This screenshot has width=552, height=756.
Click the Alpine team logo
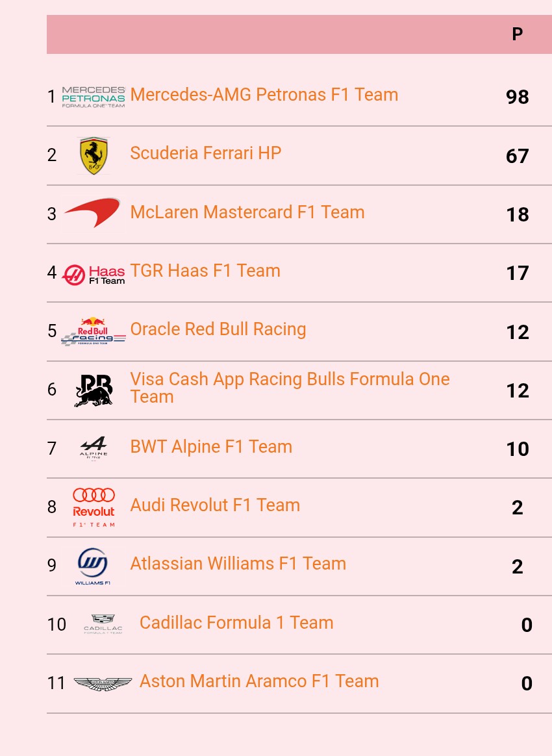94,448
